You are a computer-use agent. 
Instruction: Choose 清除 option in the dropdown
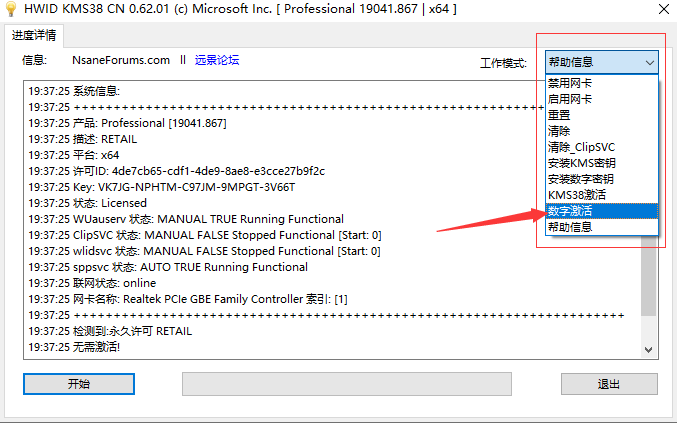(559, 131)
